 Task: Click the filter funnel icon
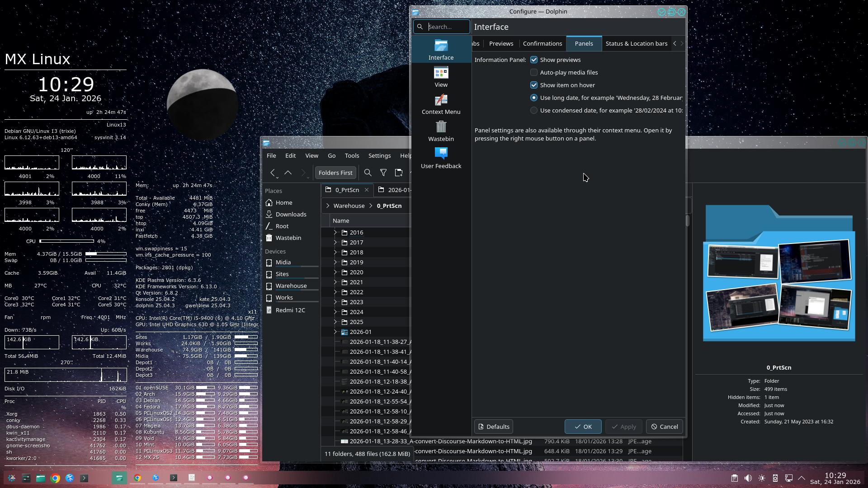[x=383, y=173]
